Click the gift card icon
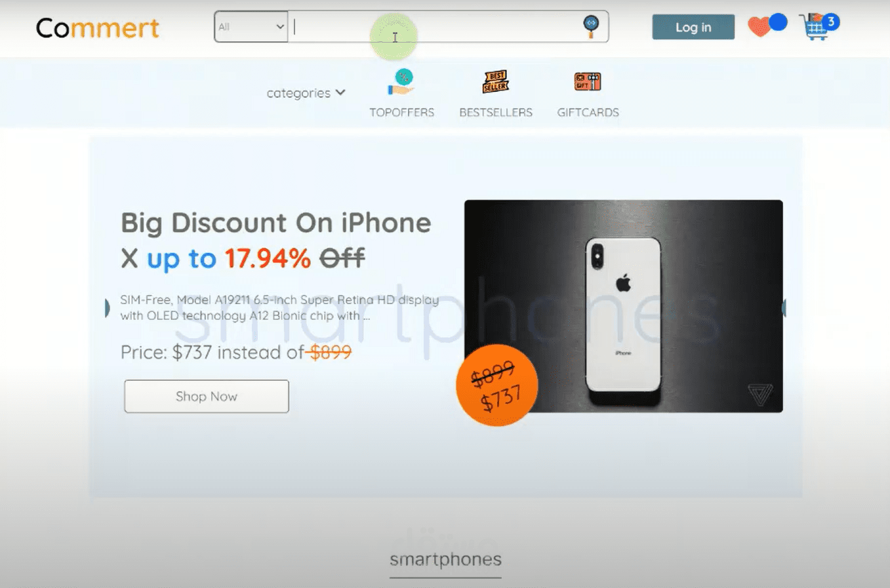This screenshot has width=890, height=588. point(588,82)
